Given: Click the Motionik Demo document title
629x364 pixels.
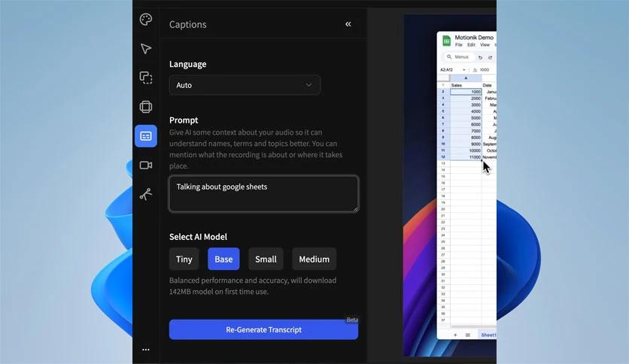Looking at the screenshot, I should (x=474, y=38).
